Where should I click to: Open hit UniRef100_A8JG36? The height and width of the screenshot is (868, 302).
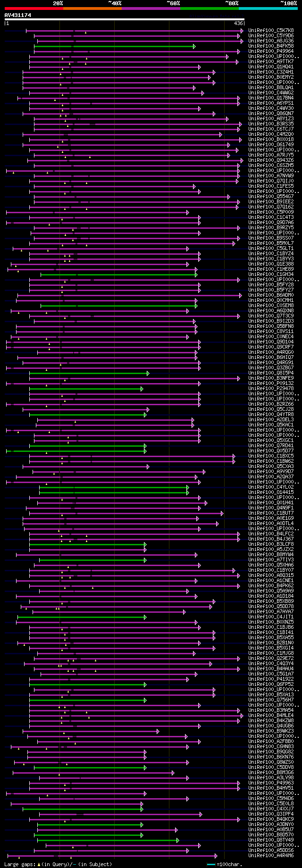click(271, 41)
